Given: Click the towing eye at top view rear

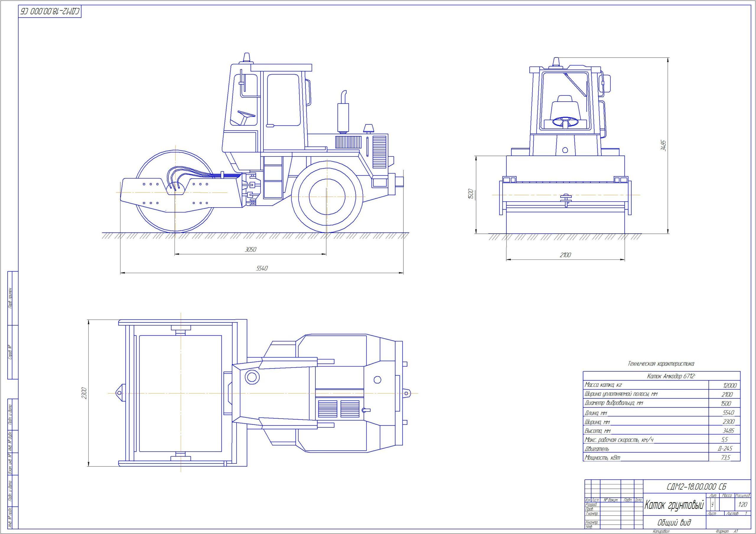Looking at the screenshot, I should point(407,393).
